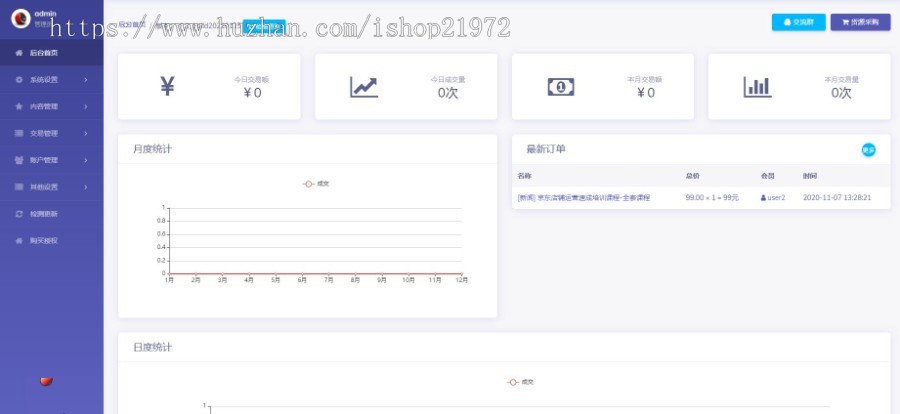The height and width of the screenshot is (414, 900).
Task: Click the user icon beside user2
Action: [763, 198]
